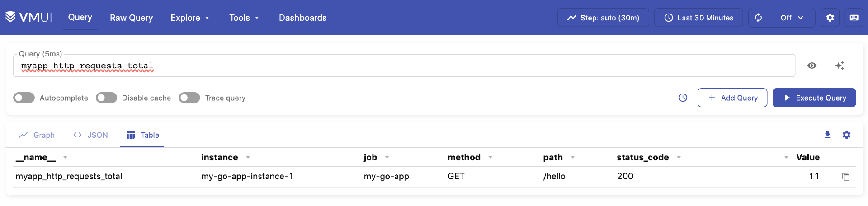This screenshot has width=868, height=206.
Task: Open keyboard shortcuts icon in header
Action: pos(854,18)
